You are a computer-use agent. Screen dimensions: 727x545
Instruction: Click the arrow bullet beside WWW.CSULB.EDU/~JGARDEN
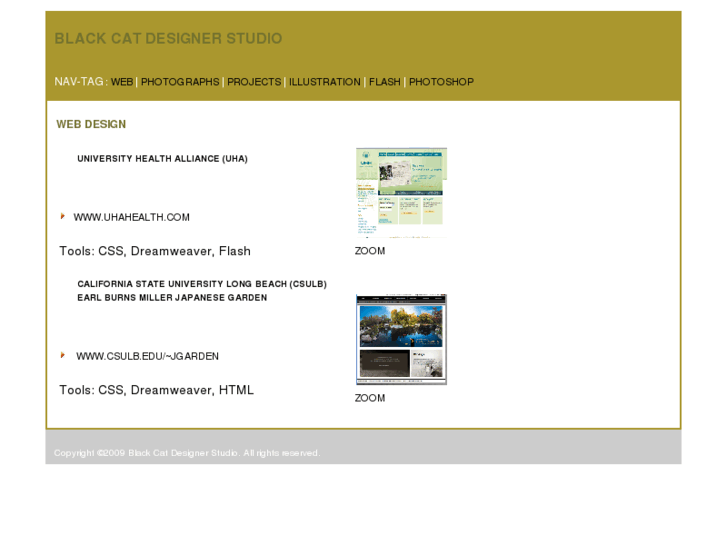[x=63, y=355]
